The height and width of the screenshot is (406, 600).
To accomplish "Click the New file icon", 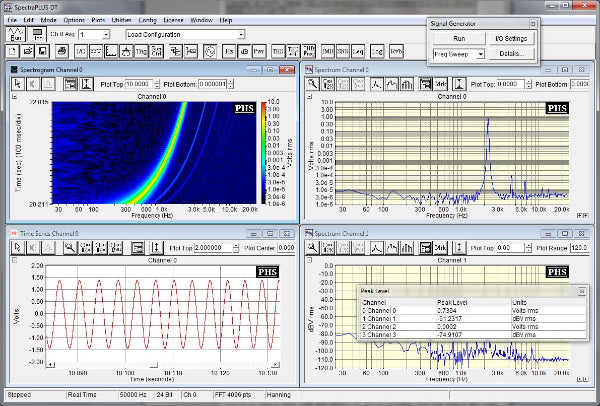I will point(12,51).
